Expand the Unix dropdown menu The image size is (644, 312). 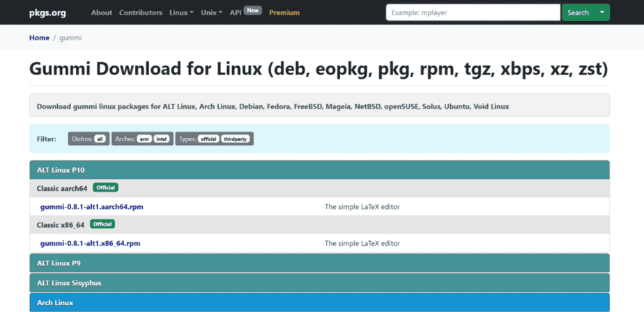tap(211, 13)
